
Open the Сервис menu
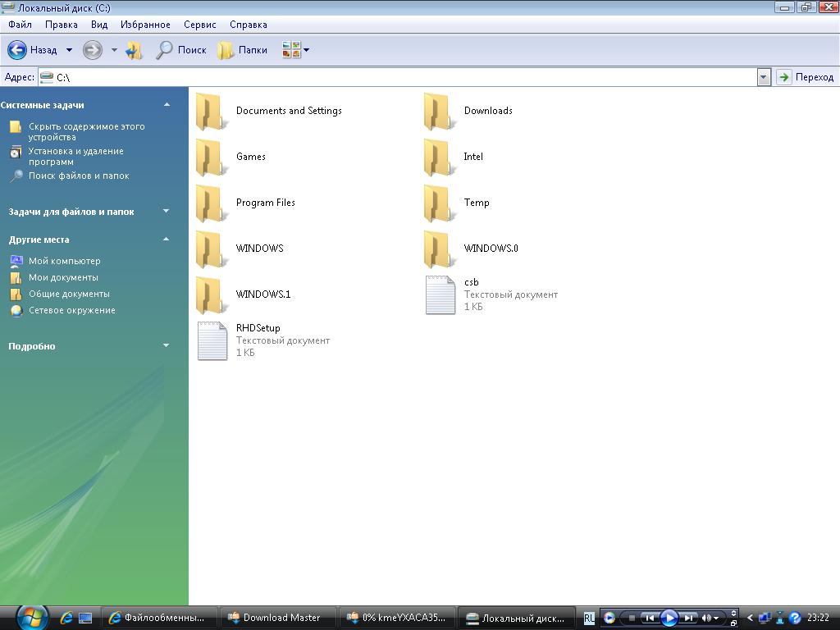[200, 25]
